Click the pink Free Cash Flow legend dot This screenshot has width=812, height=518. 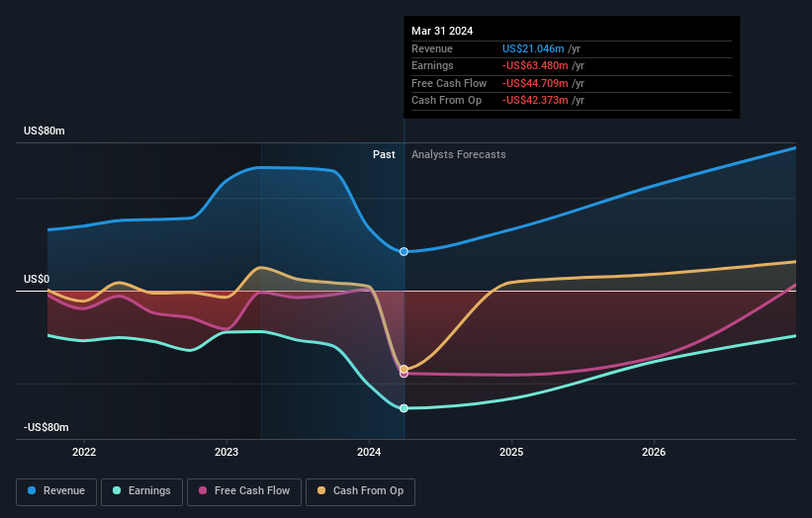tap(203, 490)
